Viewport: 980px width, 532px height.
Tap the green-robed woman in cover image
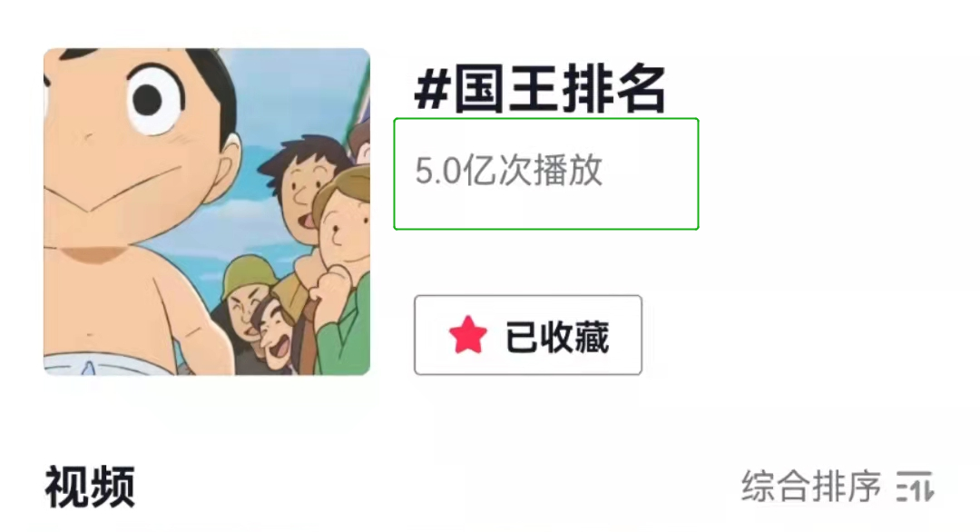click(342, 269)
